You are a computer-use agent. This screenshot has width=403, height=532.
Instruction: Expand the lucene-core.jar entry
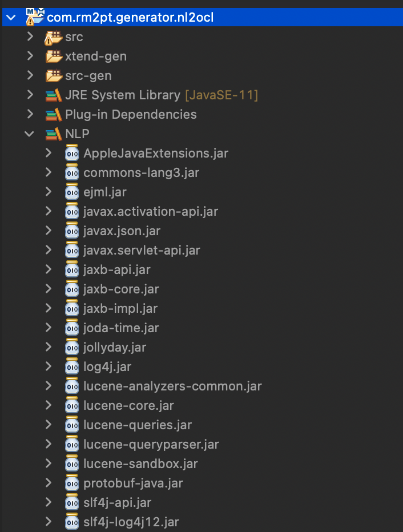point(49,405)
